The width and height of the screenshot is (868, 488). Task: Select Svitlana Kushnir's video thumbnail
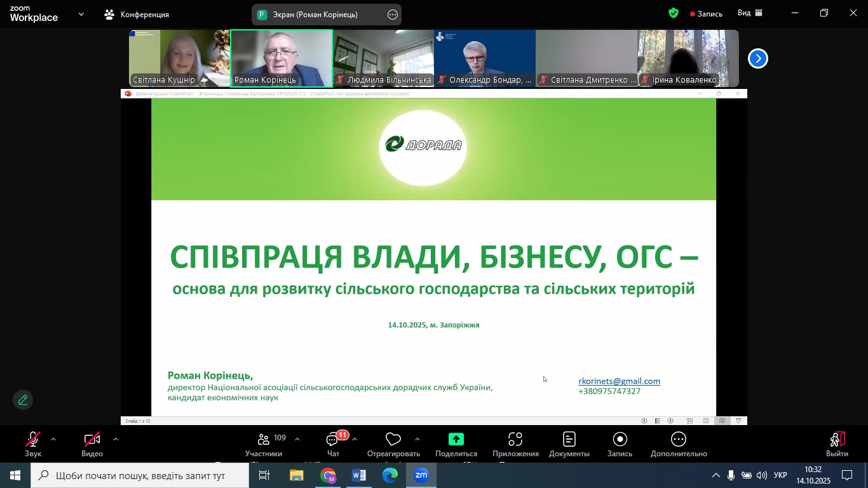tap(179, 58)
